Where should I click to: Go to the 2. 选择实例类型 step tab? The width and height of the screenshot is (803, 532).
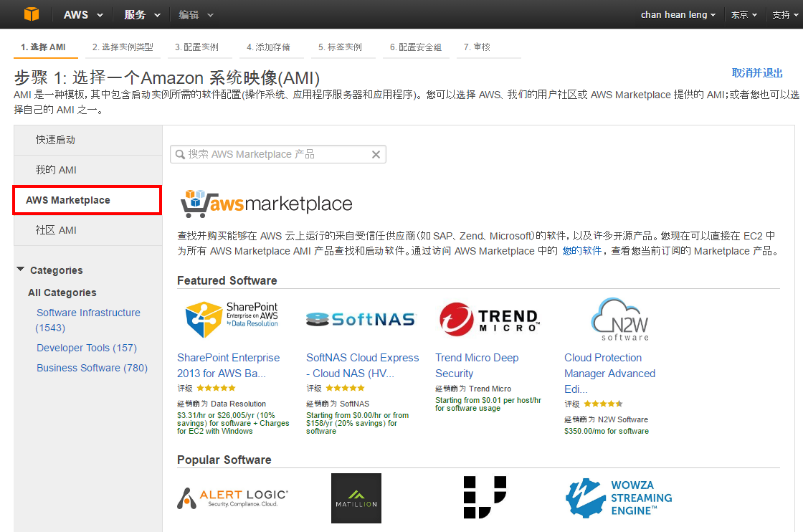click(123, 47)
